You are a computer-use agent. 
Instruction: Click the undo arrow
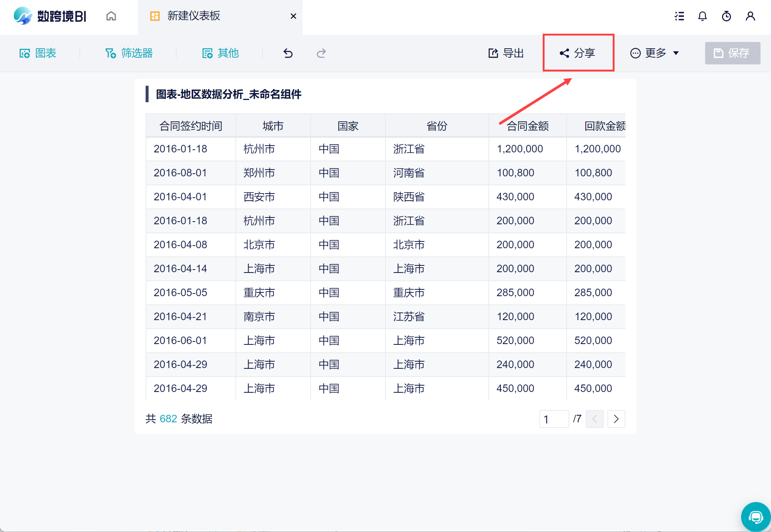(288, 53)
